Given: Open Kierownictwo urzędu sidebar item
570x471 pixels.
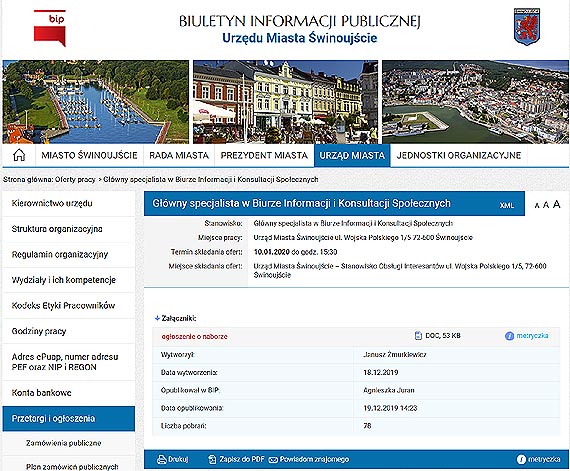Looking at the screenshot, I should coord(68,203).
